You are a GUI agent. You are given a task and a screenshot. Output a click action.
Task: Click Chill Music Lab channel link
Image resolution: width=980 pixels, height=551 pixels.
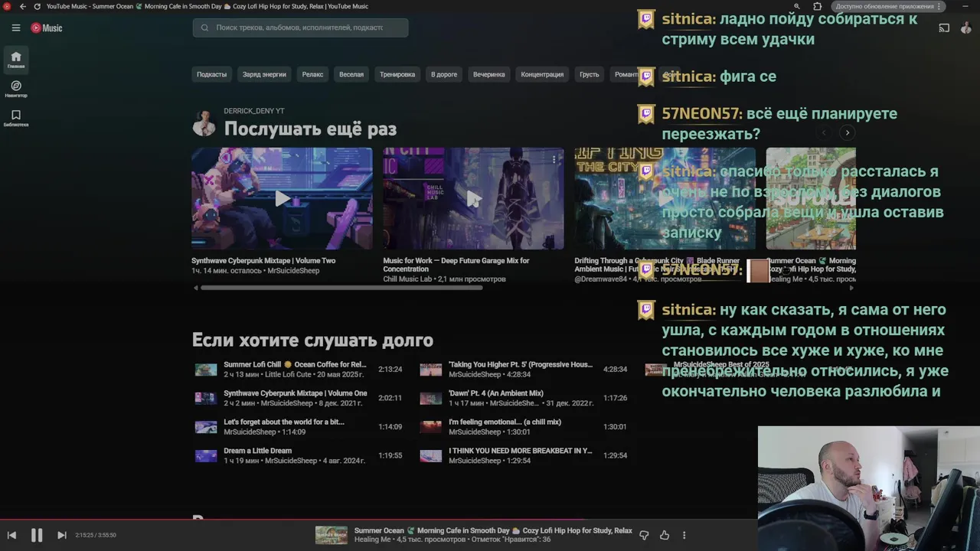pyautogui.click(x=407, y=279)
